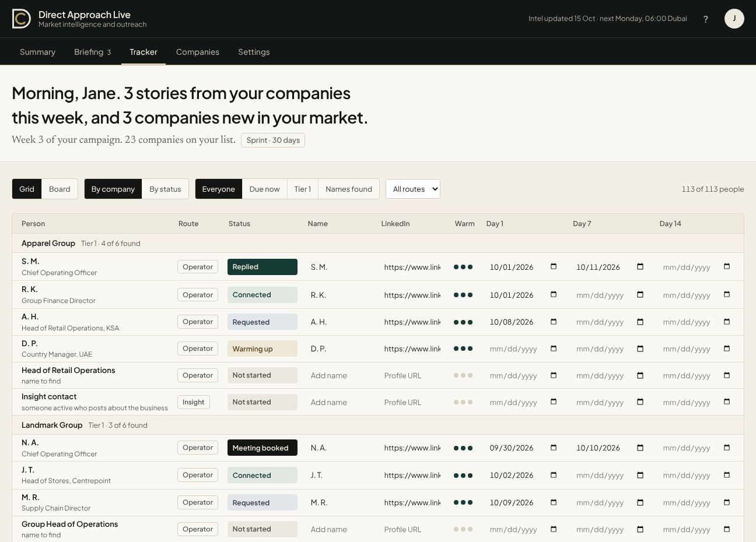Viewport: 756px width, 542px height.
Task: Filter to Tier 1 people
Action: pyautogui.click(x=303, y=189)
